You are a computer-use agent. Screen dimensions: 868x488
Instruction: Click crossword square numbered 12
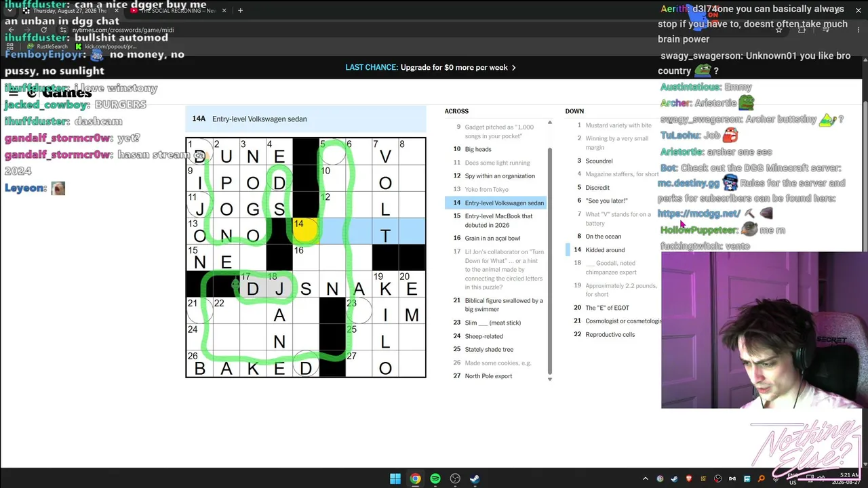tap(332, 204)
